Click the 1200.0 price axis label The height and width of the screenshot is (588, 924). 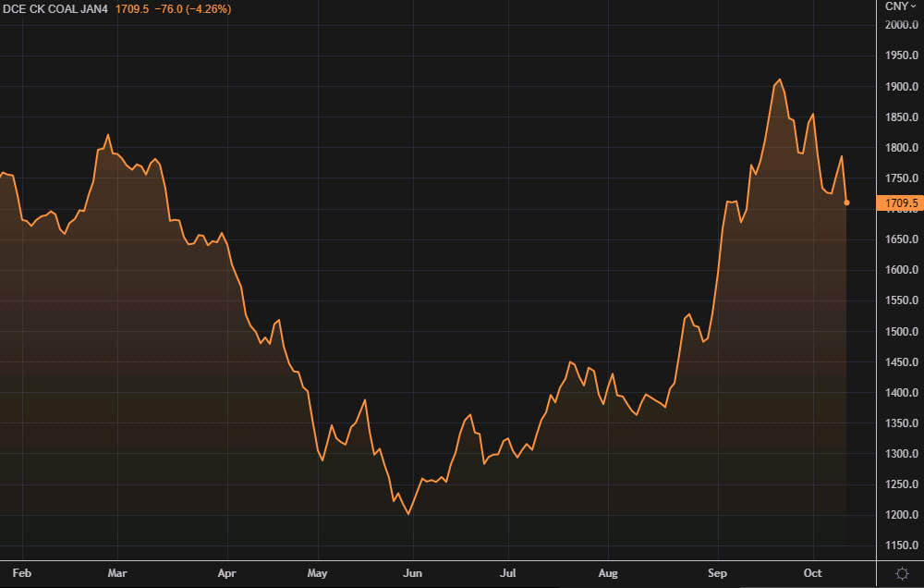coord(901,516)
